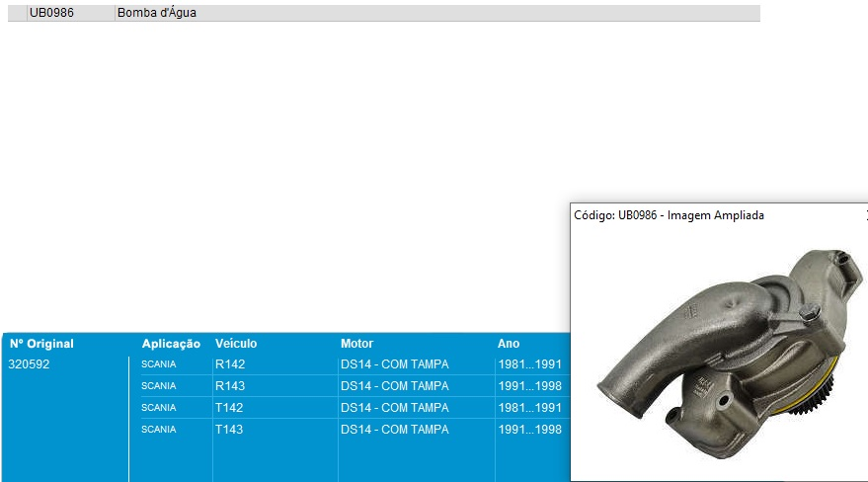Viewport: 868px width, 482px height.
Task: Select original number 320592
Action: [x=29, y=364]
